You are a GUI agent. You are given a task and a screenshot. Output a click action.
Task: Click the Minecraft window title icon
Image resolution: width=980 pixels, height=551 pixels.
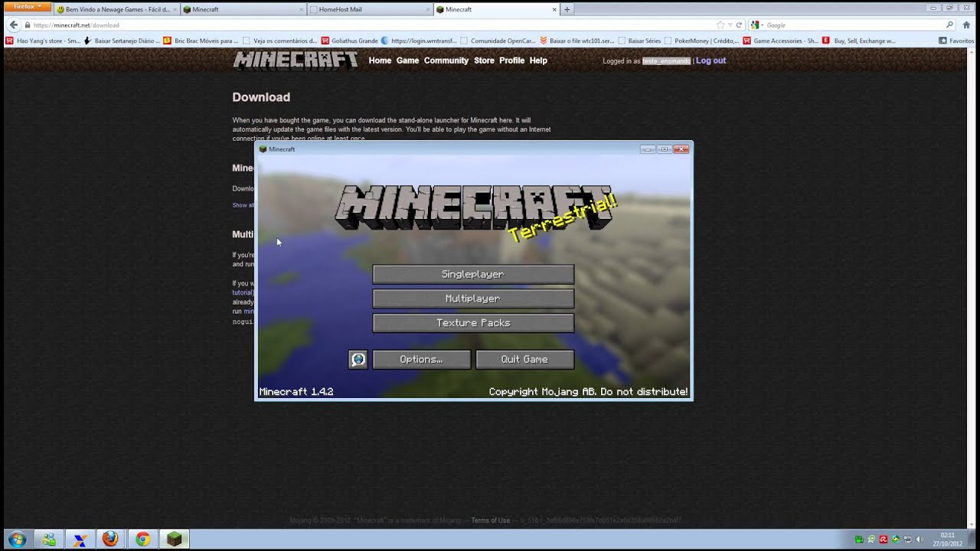(x=263, y=149)
